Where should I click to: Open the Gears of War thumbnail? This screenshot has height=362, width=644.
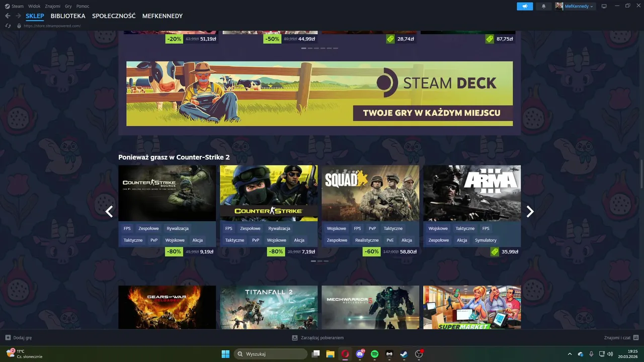(x=167, y=307)
